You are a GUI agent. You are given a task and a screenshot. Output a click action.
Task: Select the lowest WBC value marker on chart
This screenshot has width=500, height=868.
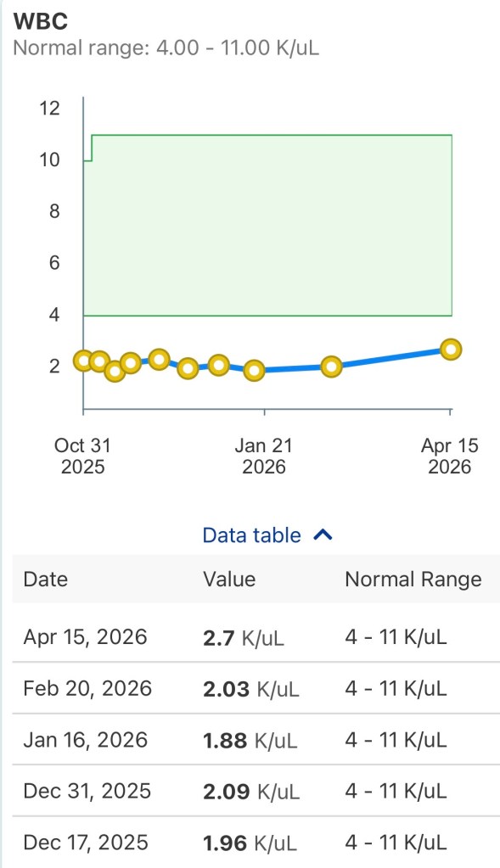click(x=115, y=373)
